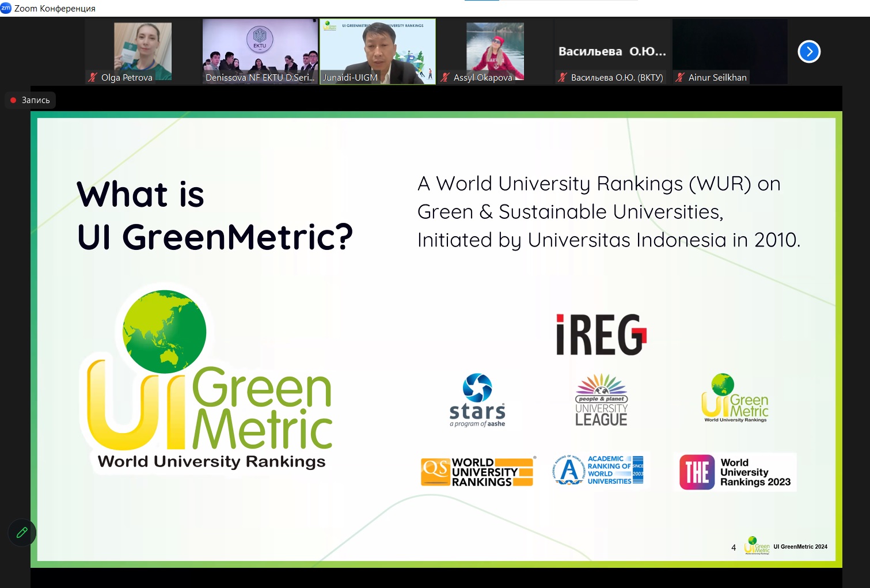Select Assyl Okapova's video thumbnail
870x588 pixels.
pos(495,51)
